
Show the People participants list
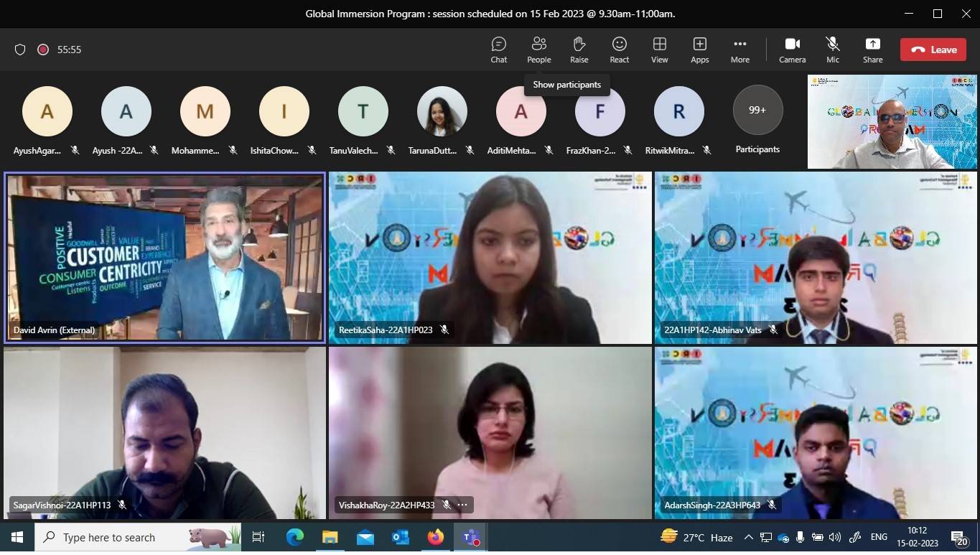point(538,50)
